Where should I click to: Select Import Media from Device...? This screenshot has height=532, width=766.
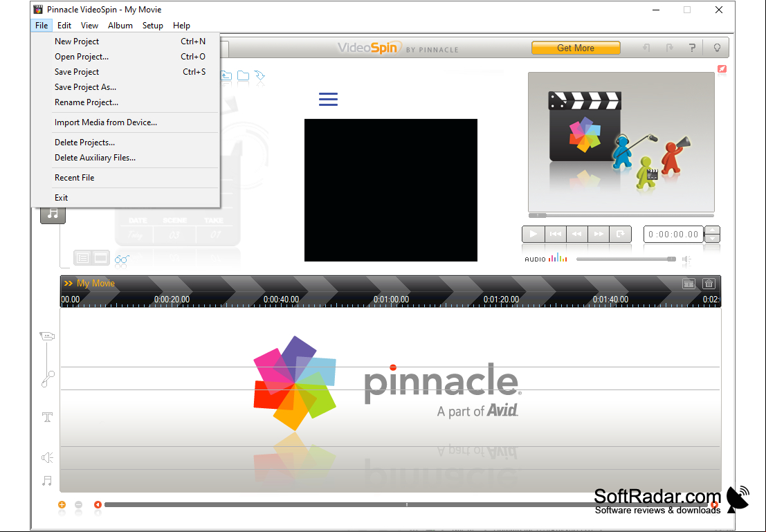(x=125, y=122)
